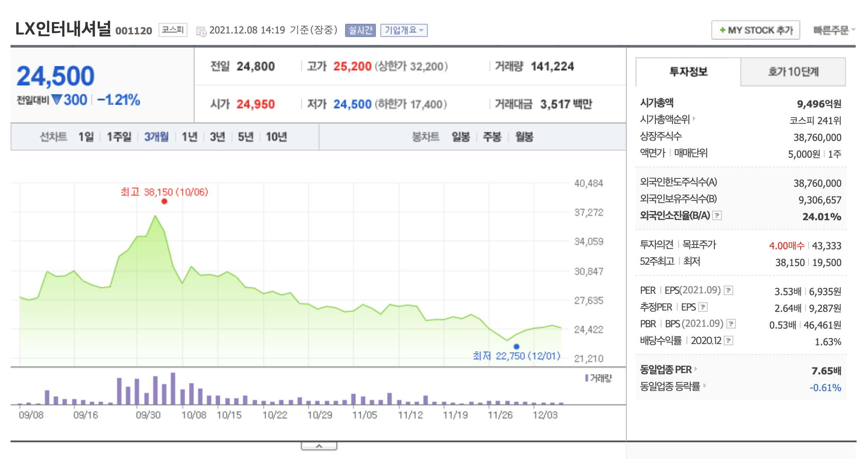
Task: Select the 3개월 line chart period
Action: 156,137
